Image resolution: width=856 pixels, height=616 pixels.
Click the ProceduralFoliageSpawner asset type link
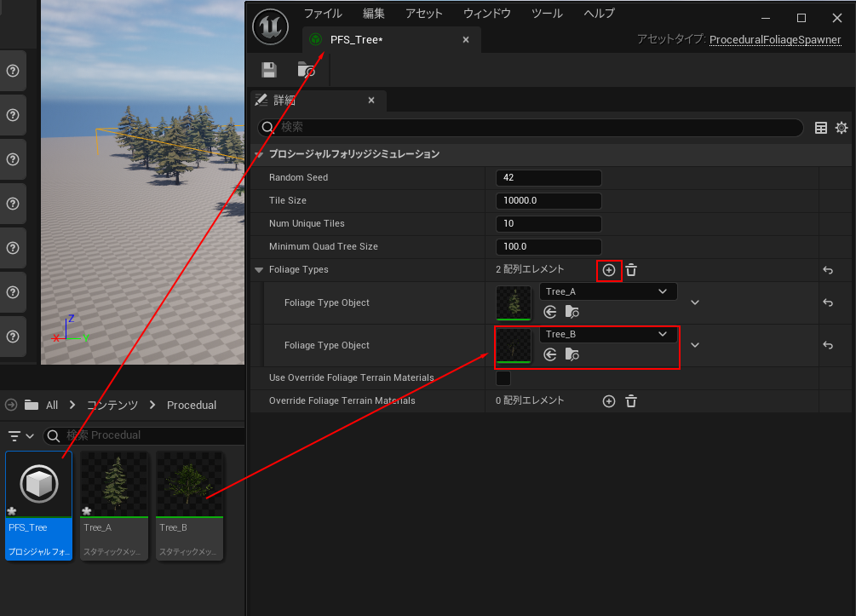point(775,40)
